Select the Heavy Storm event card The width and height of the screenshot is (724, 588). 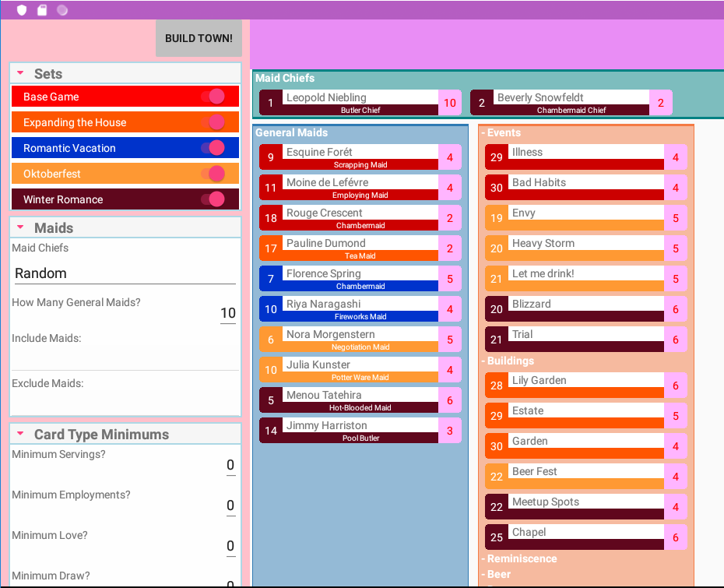click(586, 248)
